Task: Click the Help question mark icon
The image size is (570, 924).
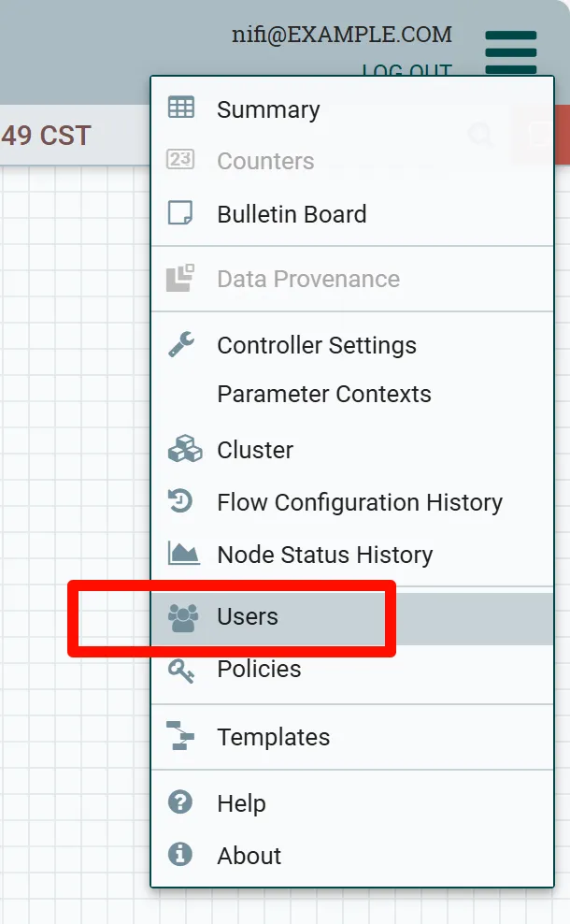Action: coord(179,802)
